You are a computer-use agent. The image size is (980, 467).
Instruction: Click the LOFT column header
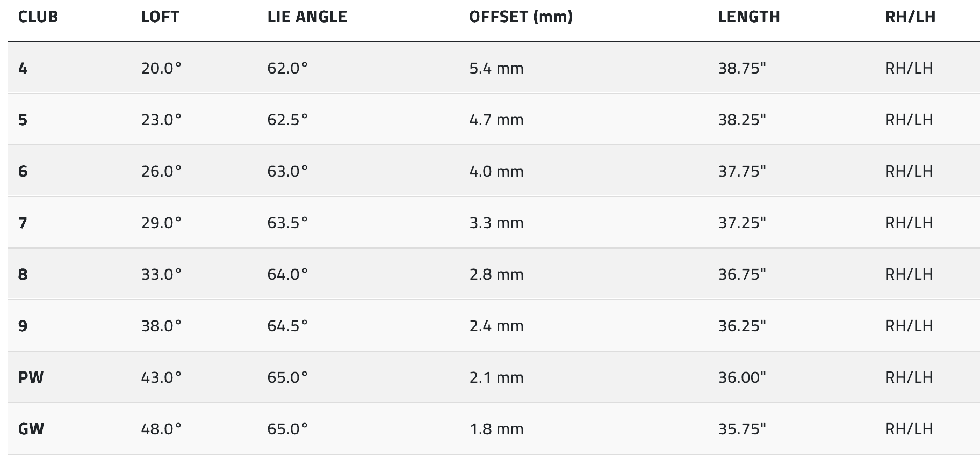tap(160, 17)
